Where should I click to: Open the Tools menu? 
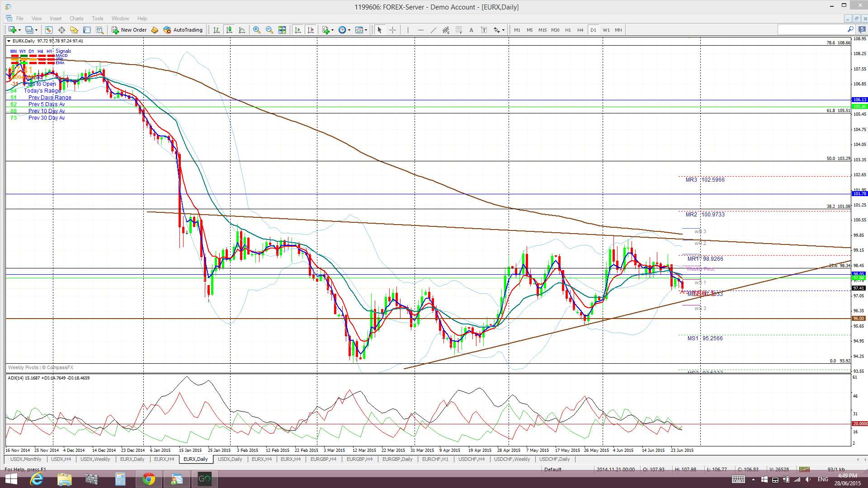97,19
